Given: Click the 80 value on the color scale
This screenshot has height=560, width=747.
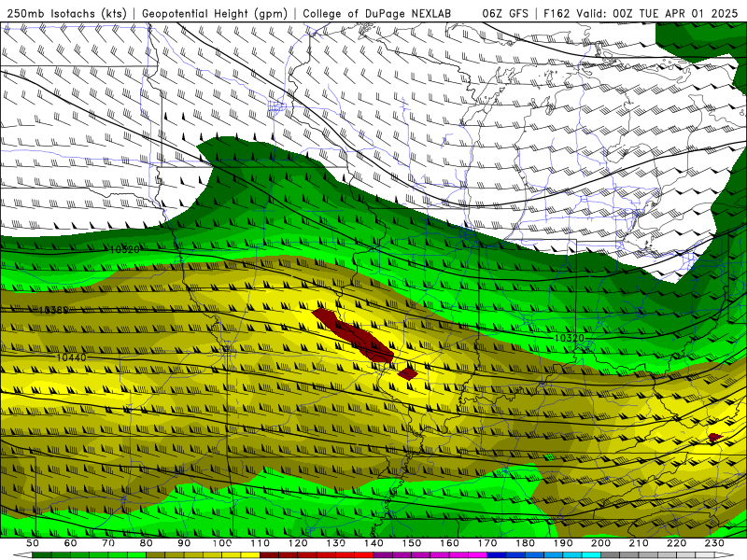Looking at the screenshot, I should [x=147, y=543].
